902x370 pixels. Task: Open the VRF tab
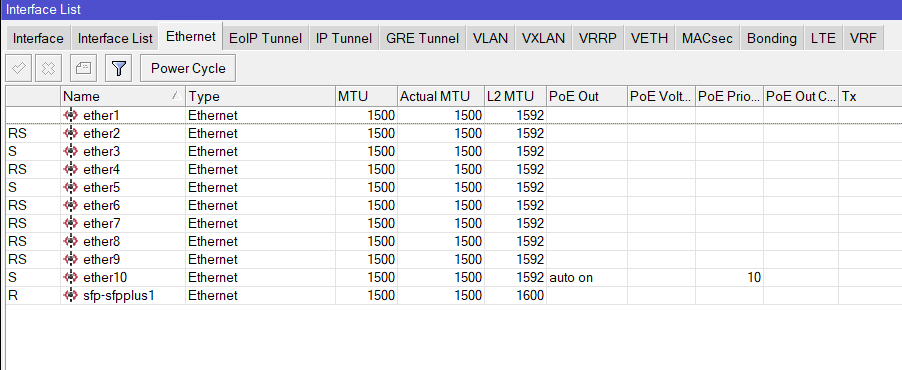(863, 38)
